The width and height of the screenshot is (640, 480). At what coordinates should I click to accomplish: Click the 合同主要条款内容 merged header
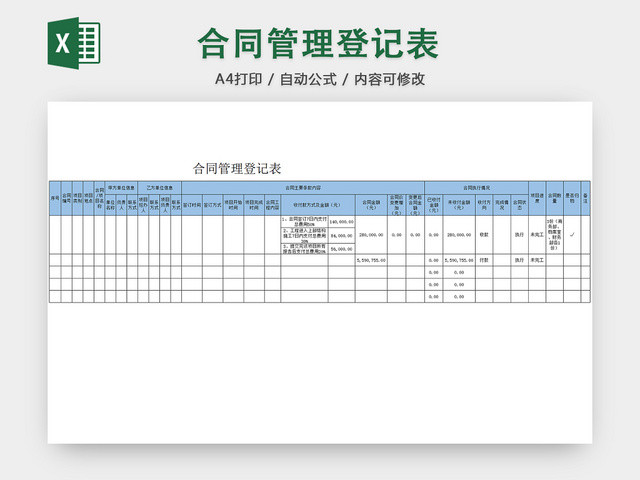303,186
